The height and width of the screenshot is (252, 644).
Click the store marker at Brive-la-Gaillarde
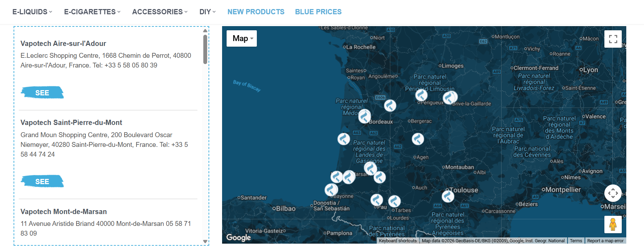tap(450, 97)
